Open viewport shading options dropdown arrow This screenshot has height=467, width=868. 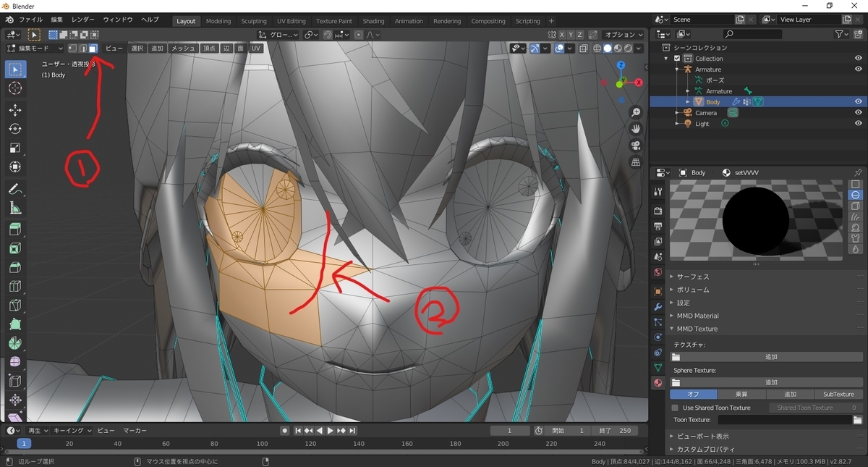tap(639, 49)
